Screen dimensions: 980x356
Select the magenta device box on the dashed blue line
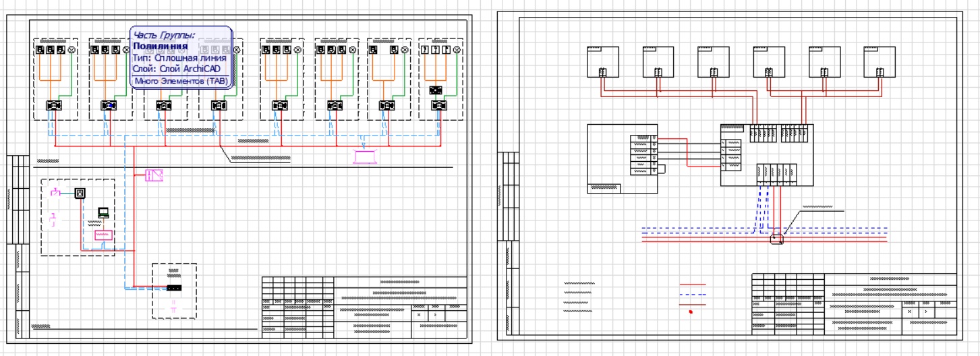(x=365, y=157)
